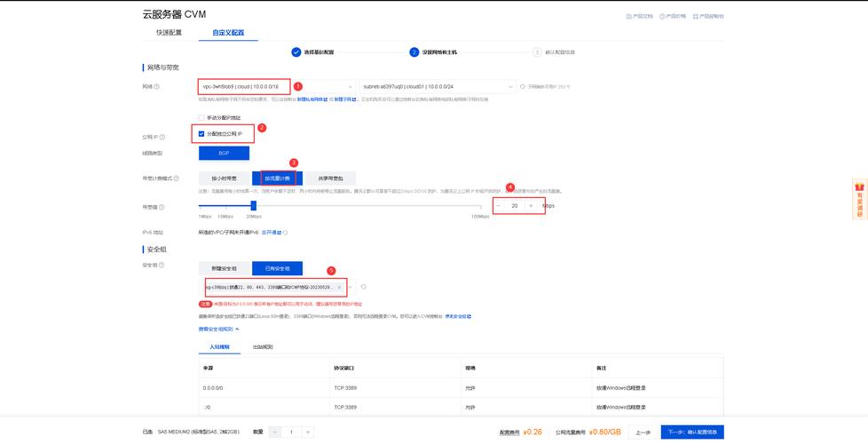Click help icon next to 网络 label
The width and height of the screenshot is (868, 444).
[157, 86]
